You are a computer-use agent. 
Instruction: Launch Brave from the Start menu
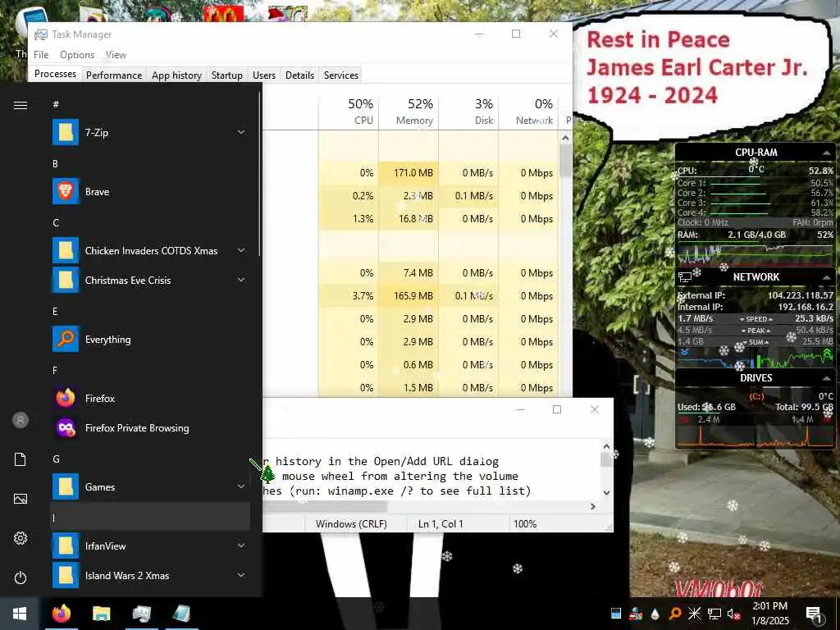pos(66,191)
